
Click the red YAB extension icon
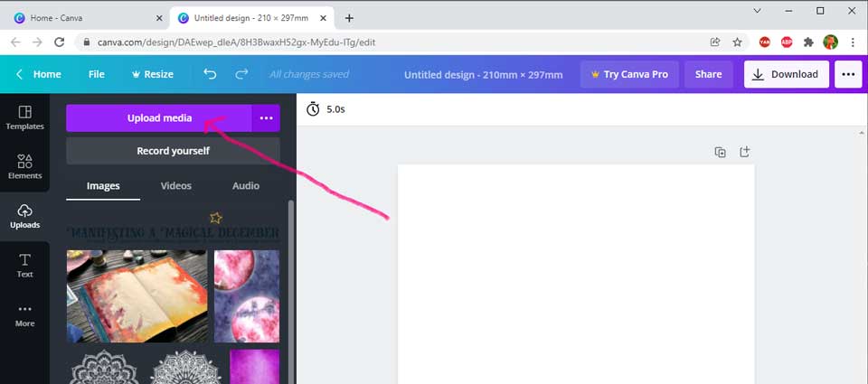pyautogui.click(x=765, y=42)
